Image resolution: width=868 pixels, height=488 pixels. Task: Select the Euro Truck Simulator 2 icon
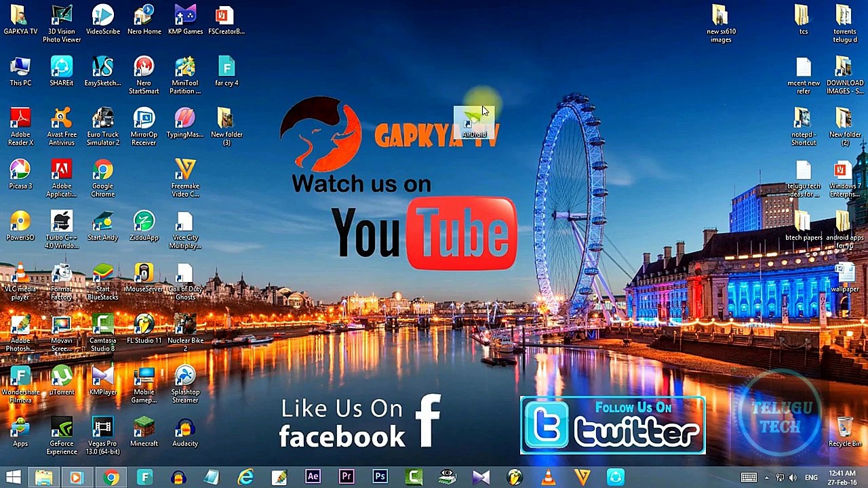103,127
